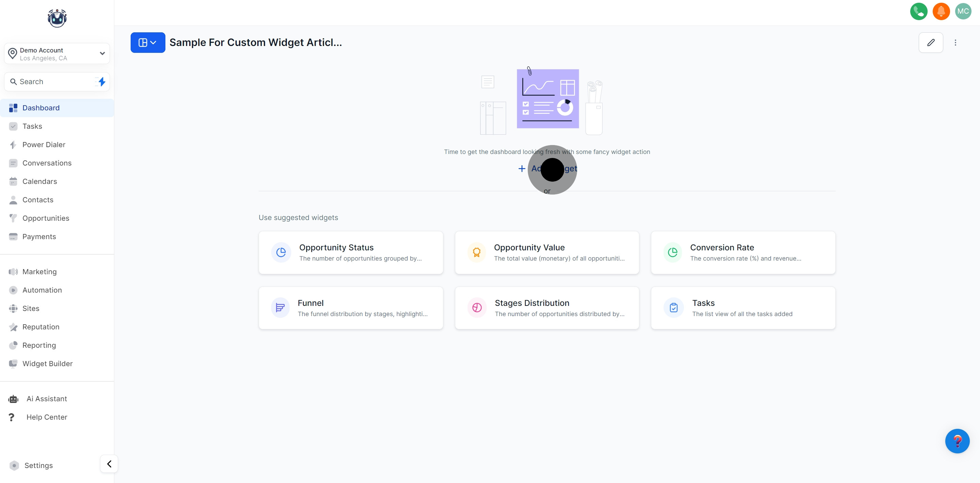Open the three-dot more options menu
Viewport: 980px width, 483px height.
(x=955, y=42)
